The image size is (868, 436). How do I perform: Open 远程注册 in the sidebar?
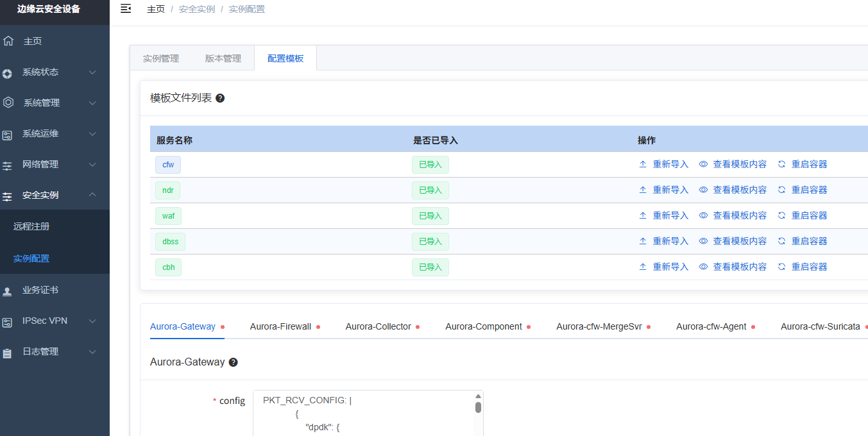pyautogui.click(x=31, y=226)
